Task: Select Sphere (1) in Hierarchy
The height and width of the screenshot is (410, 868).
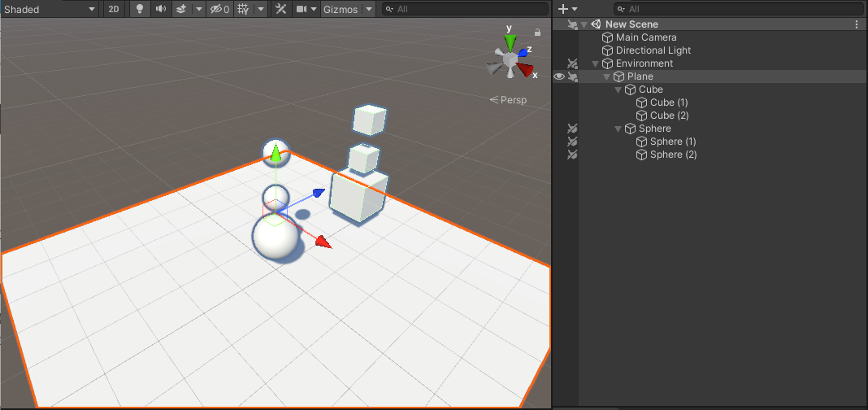Action: point(673,142)
